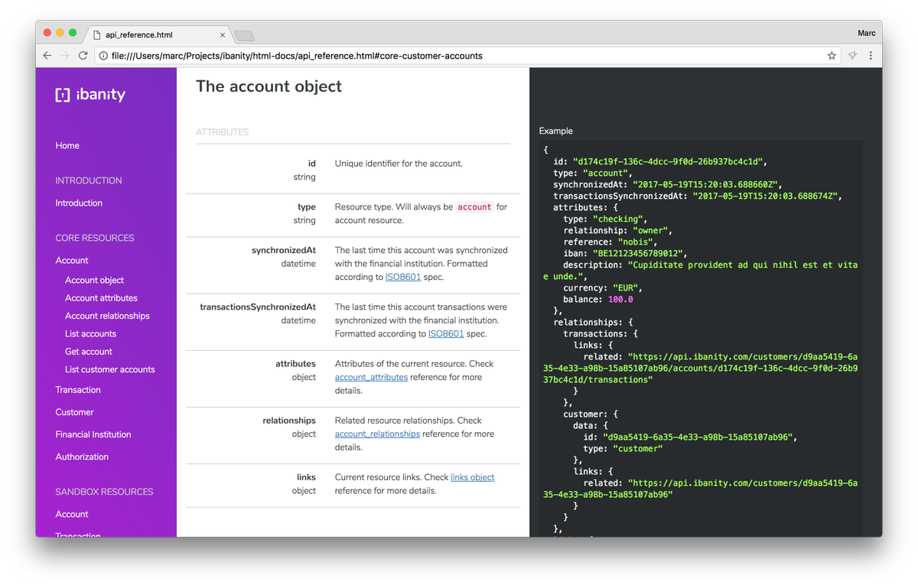Open Home in the sidebar

point(67,145)
